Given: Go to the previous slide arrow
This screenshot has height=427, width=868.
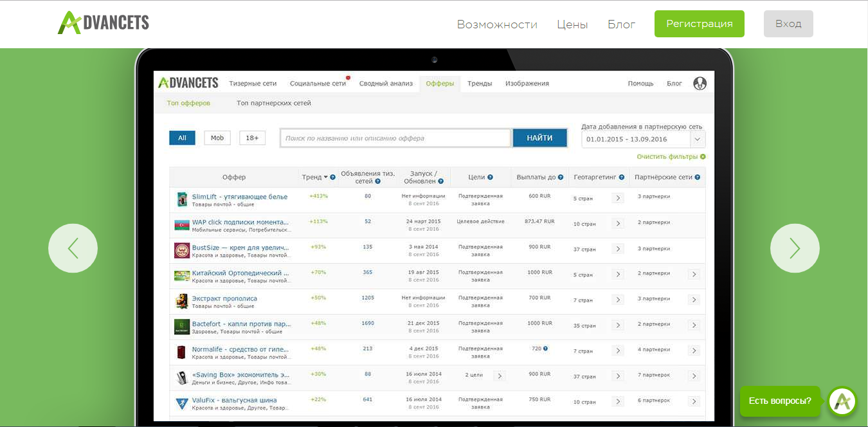Looking at the screenshot, I should pos(73,248).
